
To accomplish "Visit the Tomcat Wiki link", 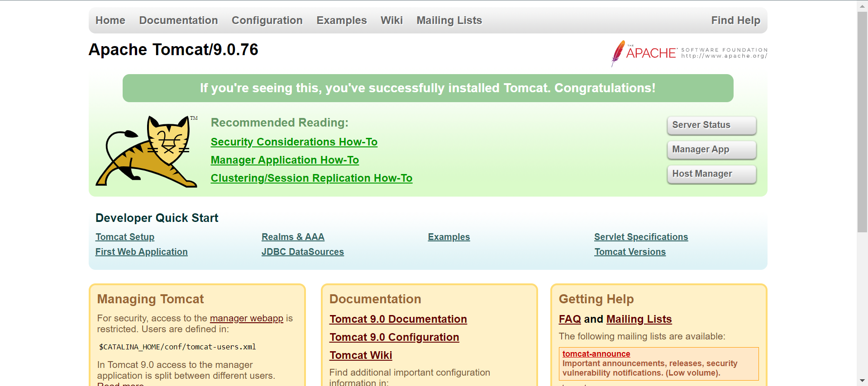I will [361, 355].
